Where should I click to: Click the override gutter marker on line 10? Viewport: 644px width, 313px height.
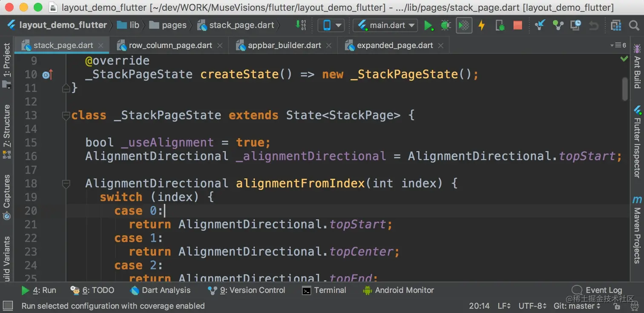click(x=47, y=75)
